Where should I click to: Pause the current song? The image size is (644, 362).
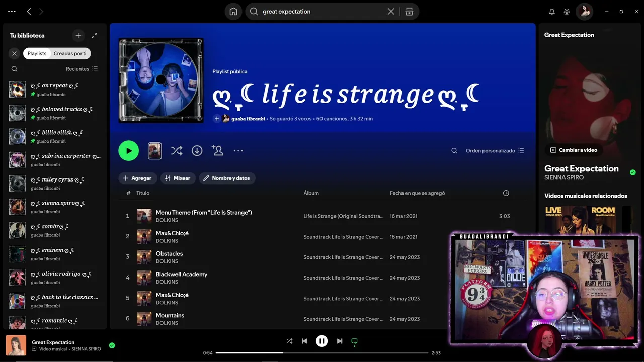point(321,341)
